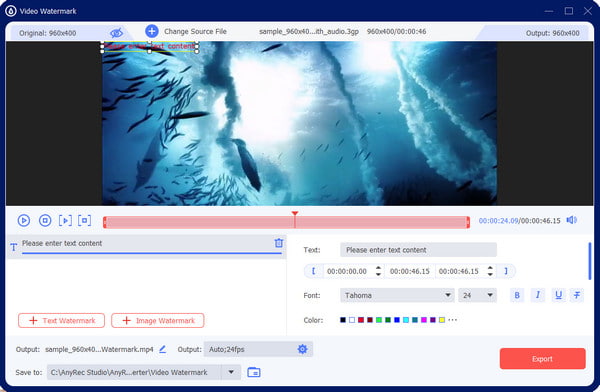Select the purple color swatch
Image resolution: width=600 pixels, height=392 pixels.
(x=433, y=320)
